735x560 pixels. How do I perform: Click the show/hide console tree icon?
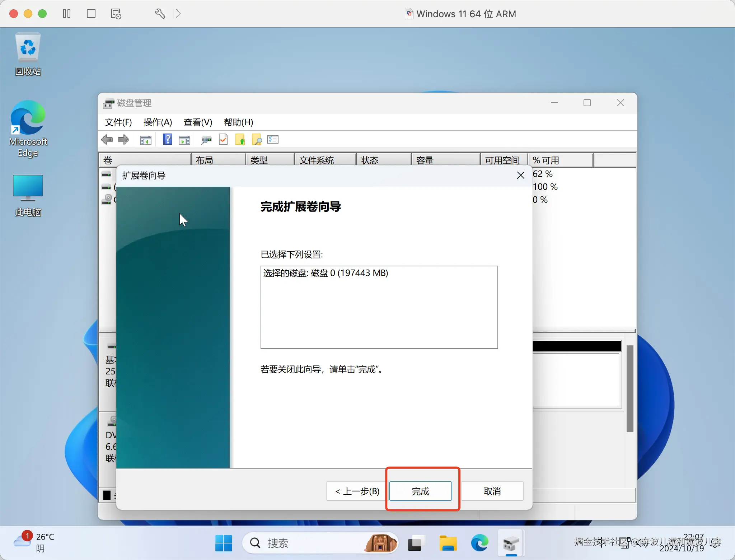tap(146, 140)
